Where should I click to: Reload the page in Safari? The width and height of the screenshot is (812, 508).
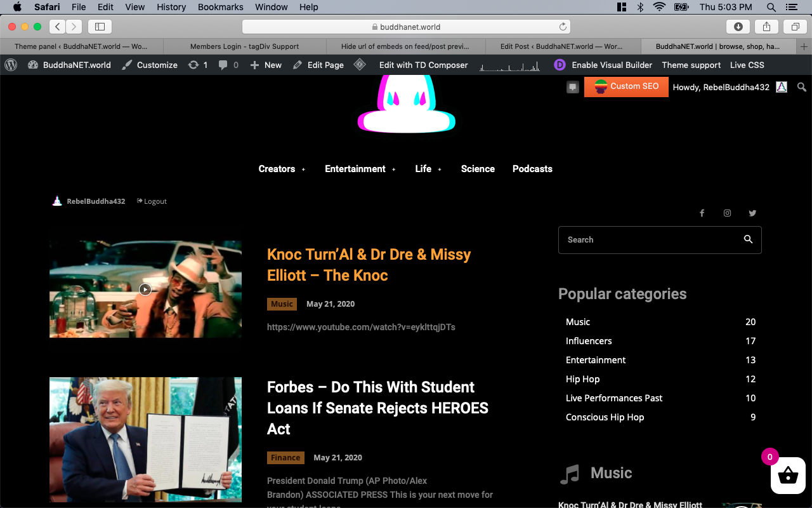563,27
